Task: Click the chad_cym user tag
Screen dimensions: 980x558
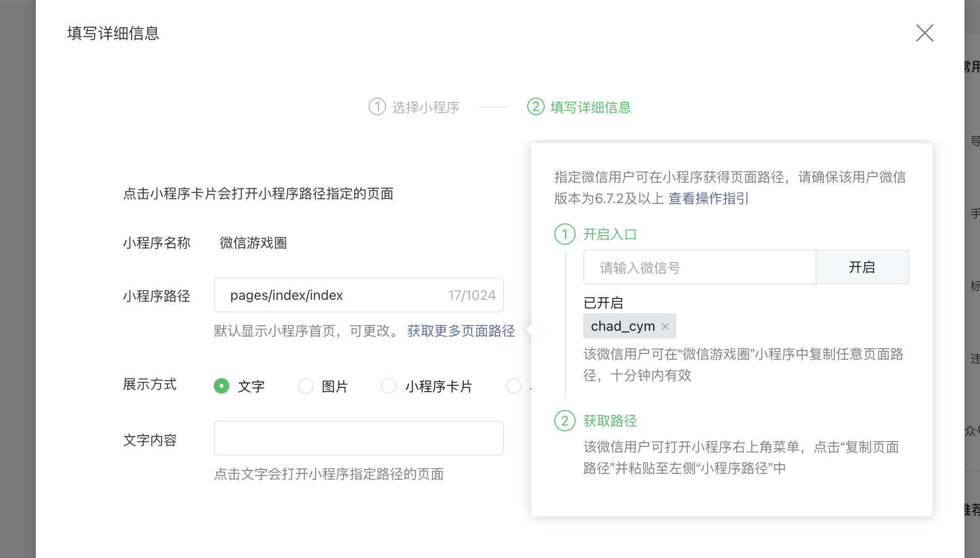Action: [623, 326]
